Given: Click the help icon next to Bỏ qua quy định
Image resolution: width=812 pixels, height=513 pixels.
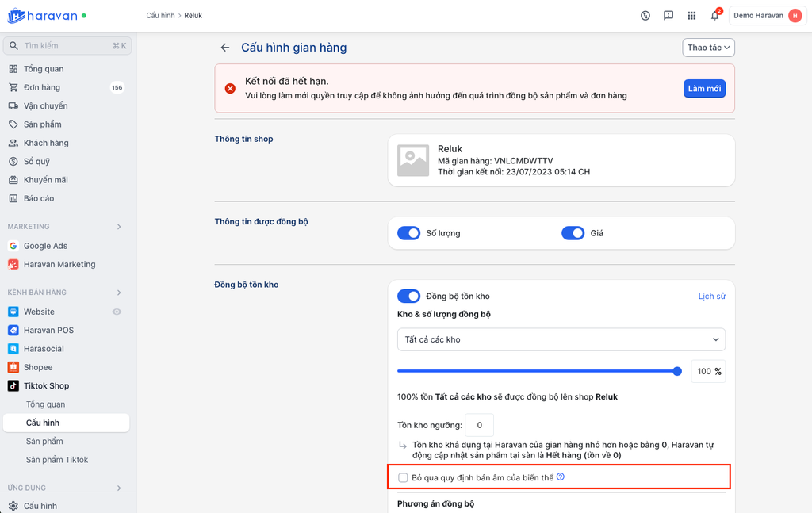Looking at the screenshot, I should [561, 477].
